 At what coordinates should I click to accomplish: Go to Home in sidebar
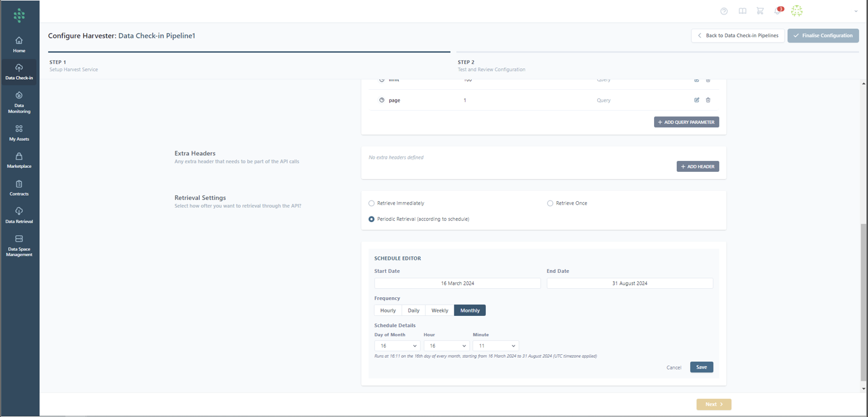19,45
